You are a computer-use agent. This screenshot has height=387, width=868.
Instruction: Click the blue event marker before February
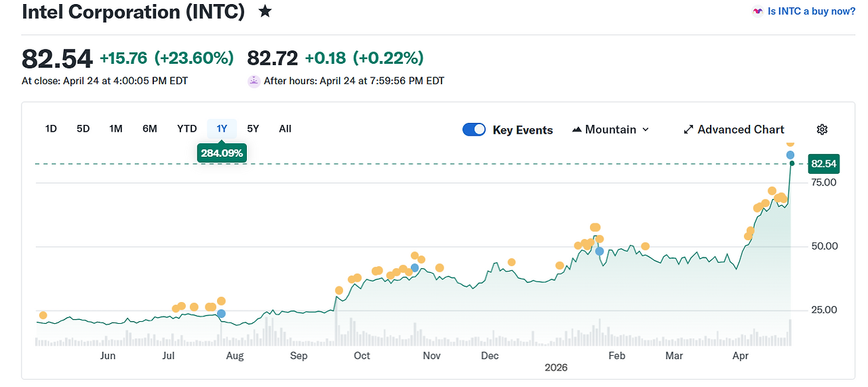599,251
